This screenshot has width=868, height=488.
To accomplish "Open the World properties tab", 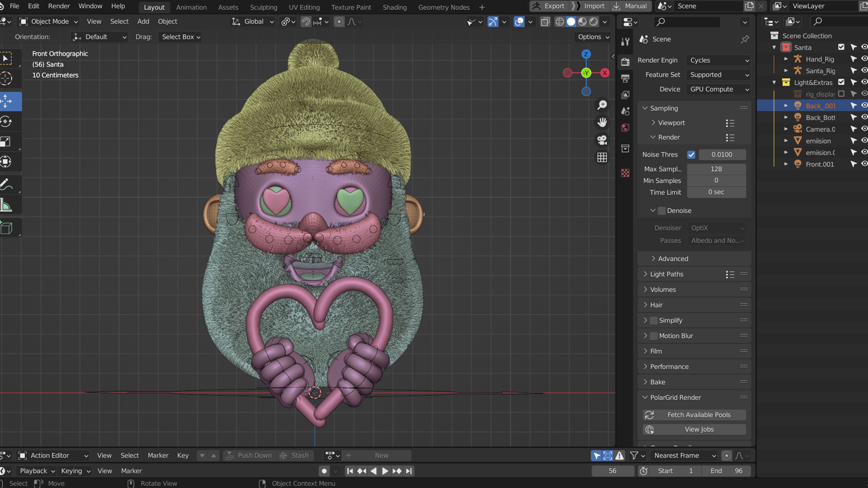I will (625, 128).
